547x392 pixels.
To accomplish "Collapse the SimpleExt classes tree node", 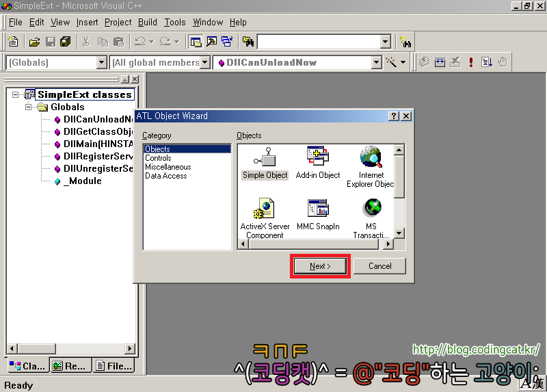I will point(15,94).
